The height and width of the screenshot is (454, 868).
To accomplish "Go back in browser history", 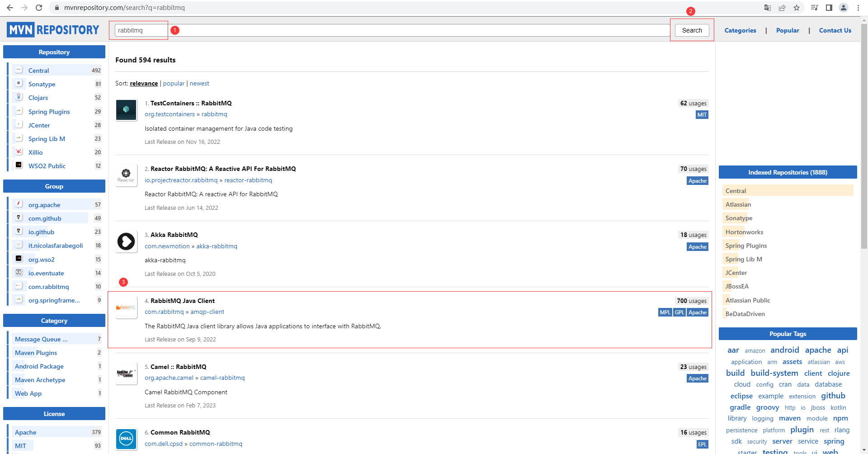I will coord(10,8).
